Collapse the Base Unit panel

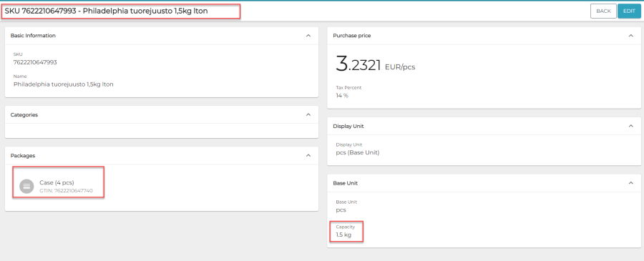coord(631,183)
